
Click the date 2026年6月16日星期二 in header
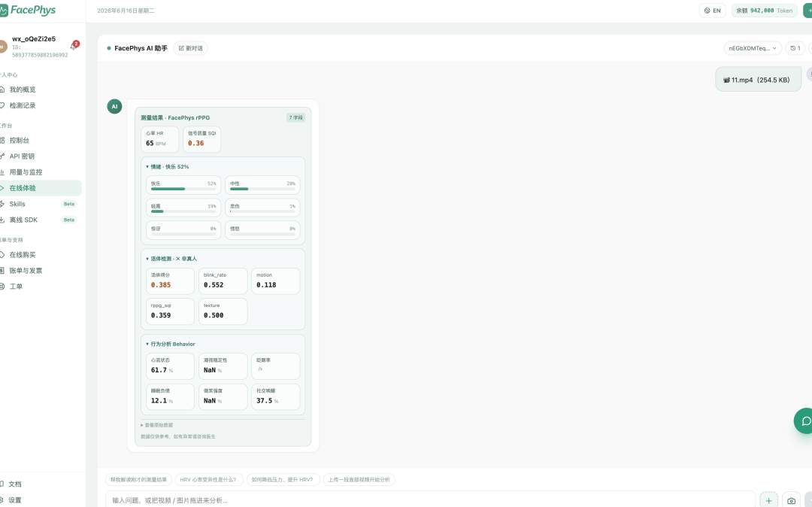click(x=126, y=11)
